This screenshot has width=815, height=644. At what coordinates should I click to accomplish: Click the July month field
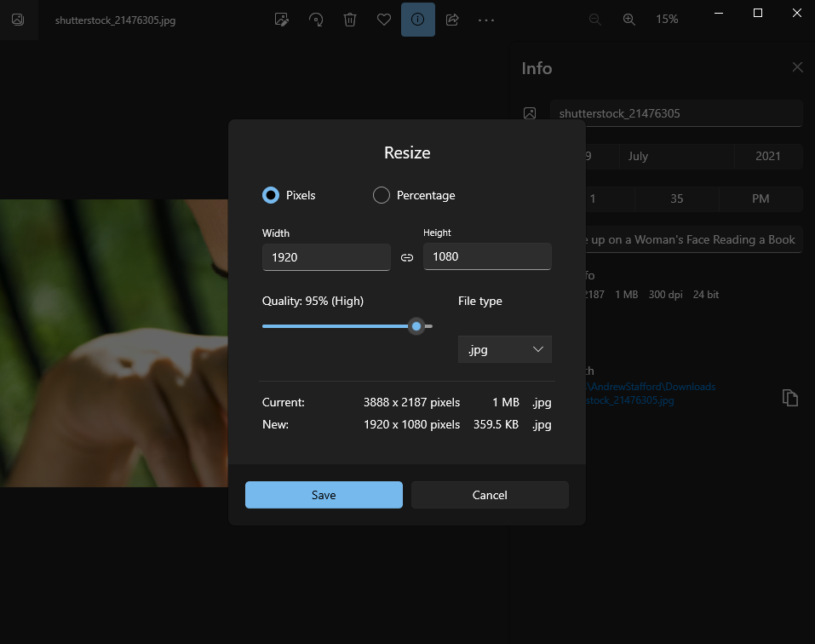coord(676,156)
